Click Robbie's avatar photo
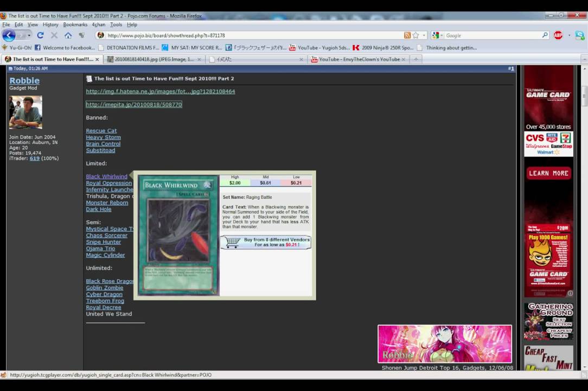This screenshot has height=391, width=588. pyautogui.click(x=25, y=112)
